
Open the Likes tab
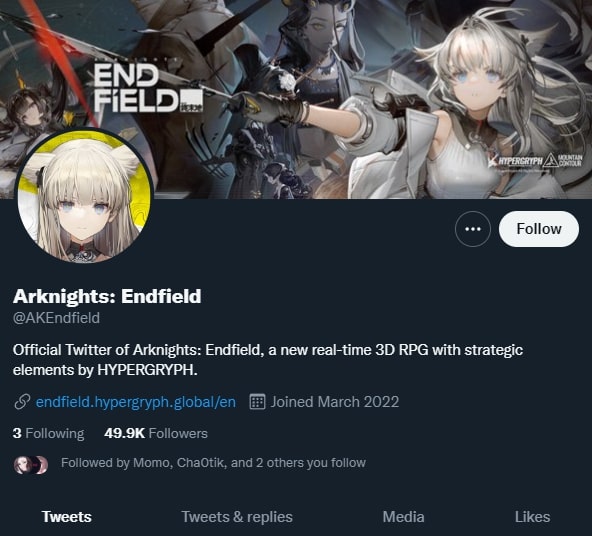tap(532, 517)
